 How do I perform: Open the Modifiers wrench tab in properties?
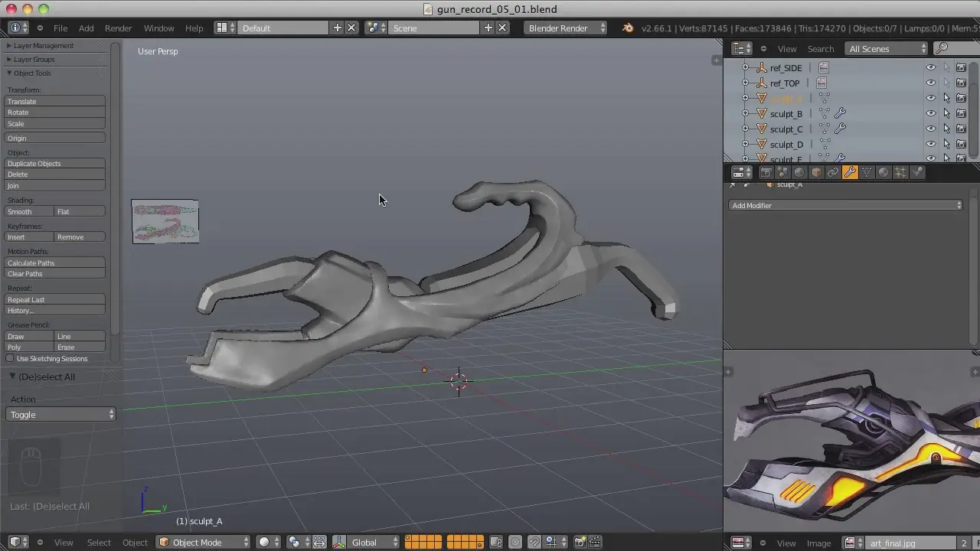tap(850, 173)
